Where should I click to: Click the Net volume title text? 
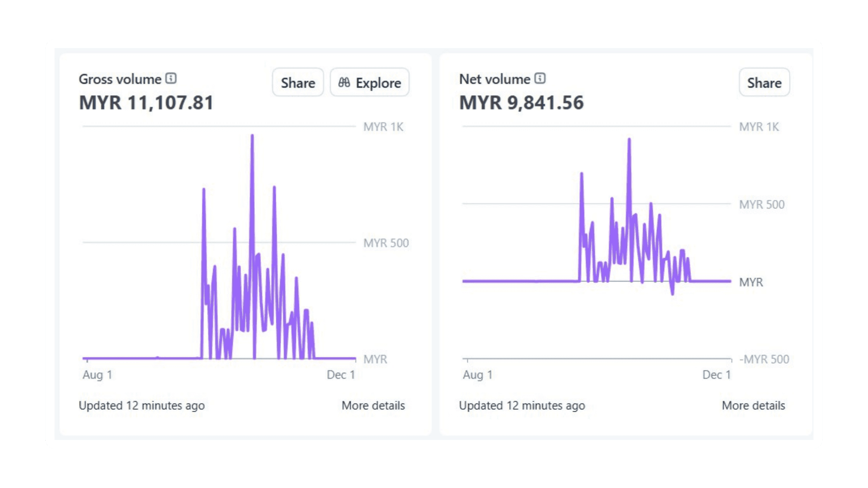pos(494,79)
